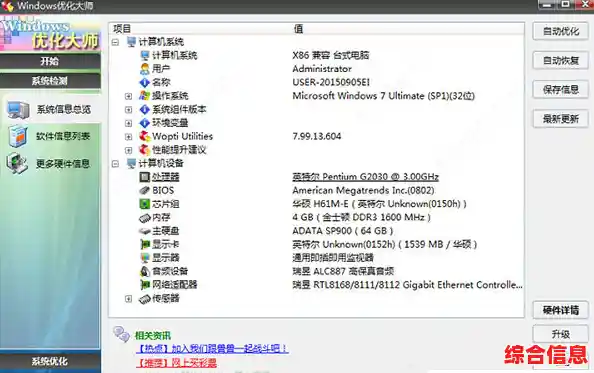Viewport: 594px width, 373px height.
Task: Click the memory stick icon beside 内存
Action: click(x=144, y=217)
